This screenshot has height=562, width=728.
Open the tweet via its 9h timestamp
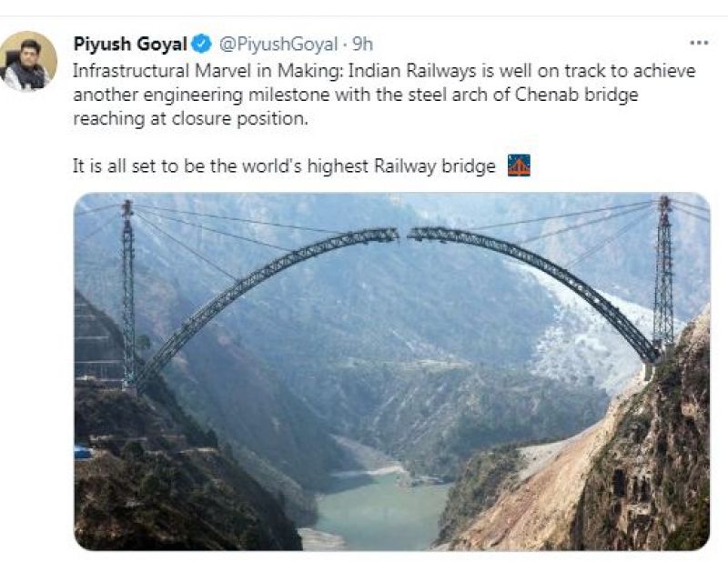pyautogui.click(x=362, y=44)
